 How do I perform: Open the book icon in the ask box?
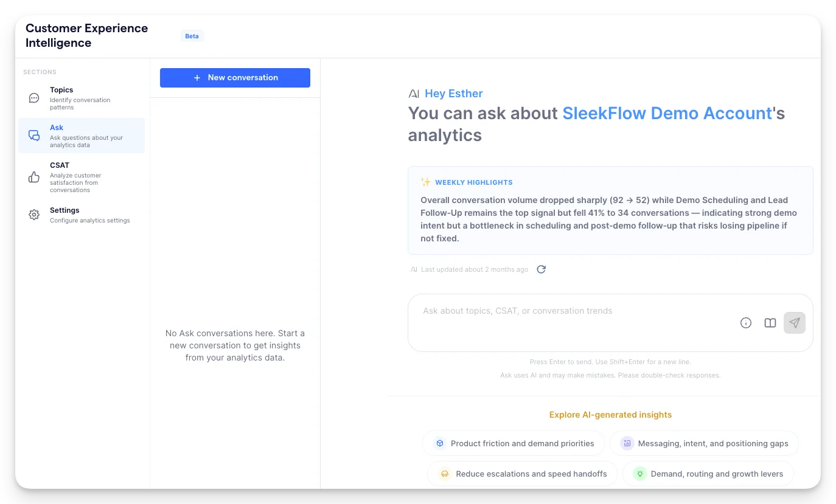click(x=770, y=323)
